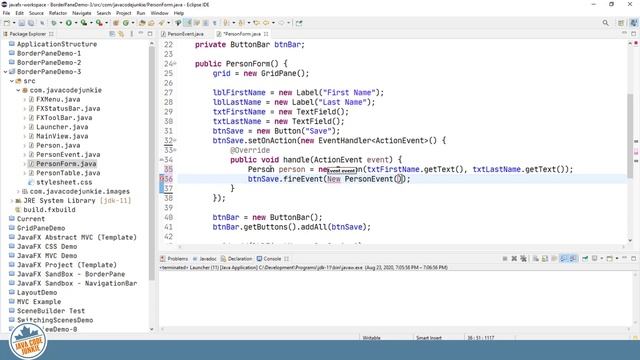Screen dimensions: 640x360
Task: Toggle show console on standard output change
Action: 564,258
